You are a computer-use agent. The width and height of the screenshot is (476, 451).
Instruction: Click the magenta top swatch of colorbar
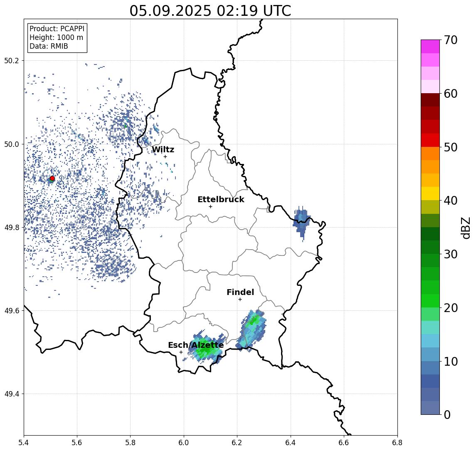click(430, 47)
